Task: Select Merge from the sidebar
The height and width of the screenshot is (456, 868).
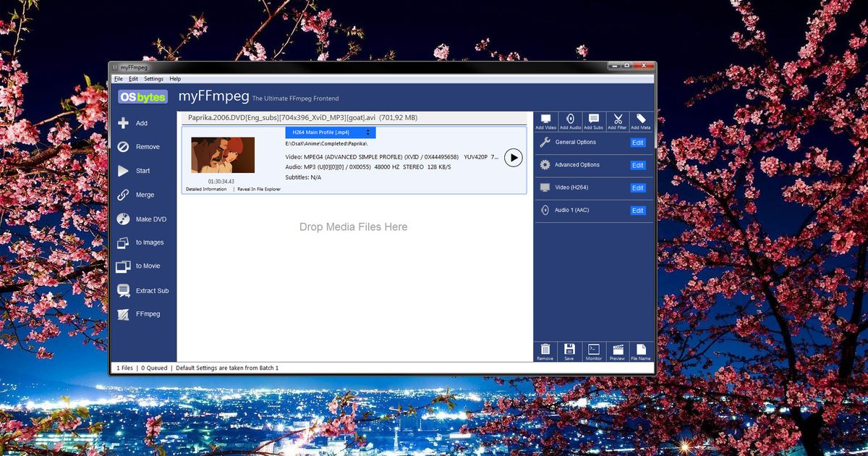Action: coord(143,194)
